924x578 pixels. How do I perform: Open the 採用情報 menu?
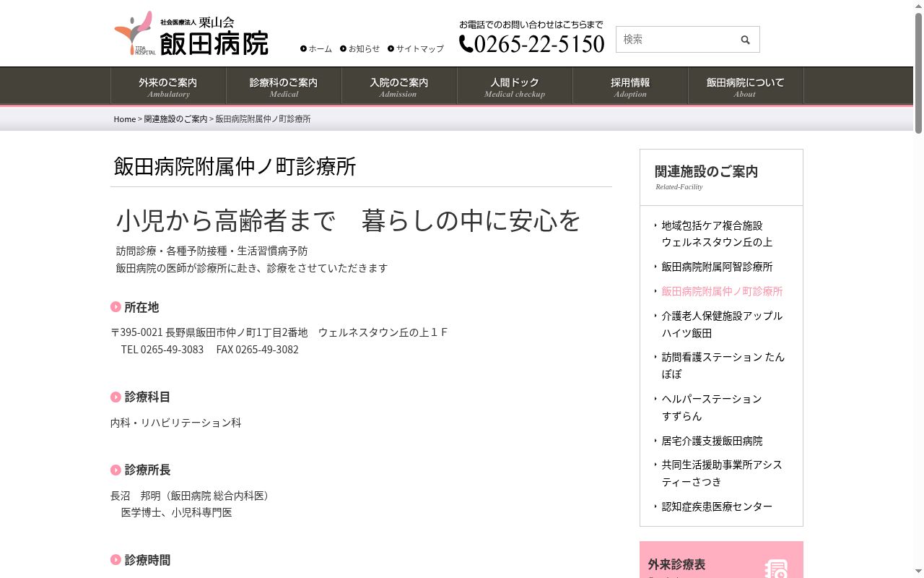(x=630, y=87)
